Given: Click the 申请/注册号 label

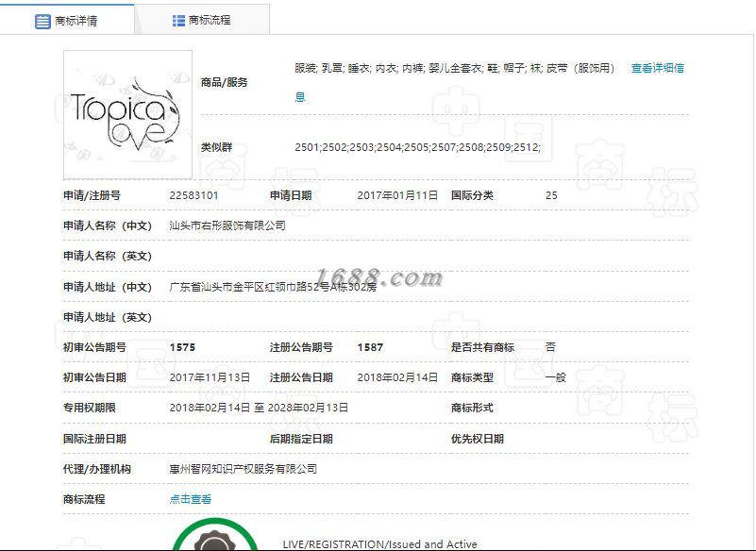Looking at the screenshot, I should click(92, 195).
